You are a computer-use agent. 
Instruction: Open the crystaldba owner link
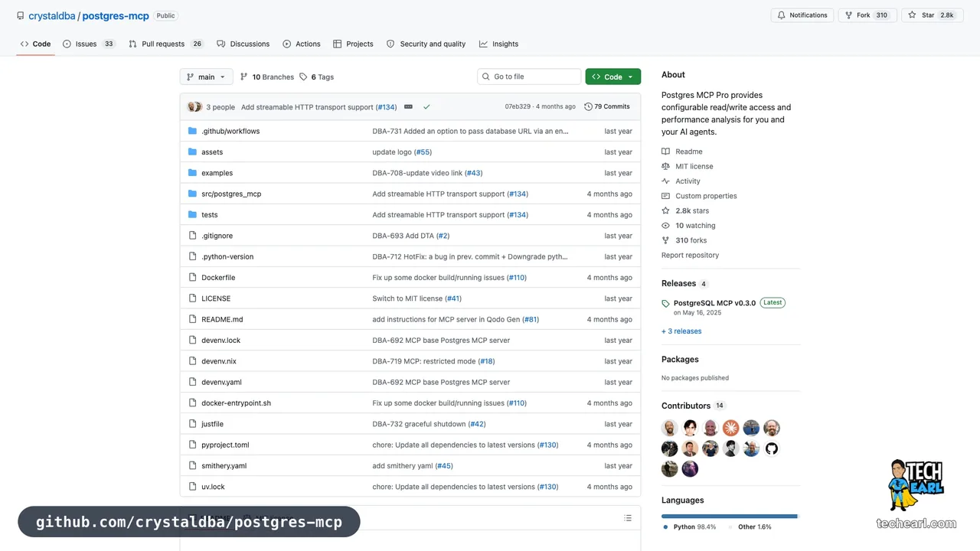coord(51,15)
